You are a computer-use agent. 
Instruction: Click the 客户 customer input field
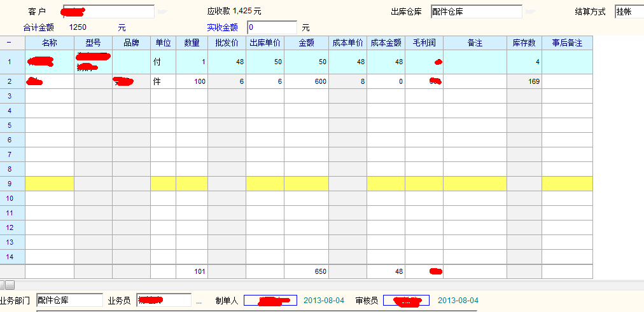click(x=108, y=11)
